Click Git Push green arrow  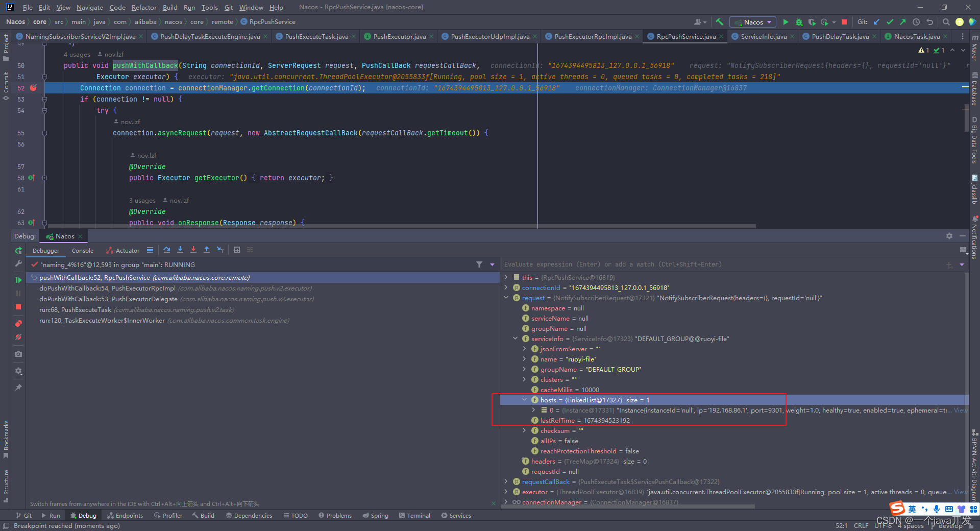[x=903, y=22]
